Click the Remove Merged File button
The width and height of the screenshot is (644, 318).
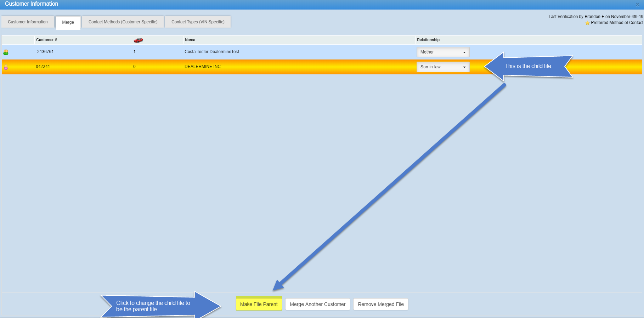pyautogui.click(x=380, y=304)
